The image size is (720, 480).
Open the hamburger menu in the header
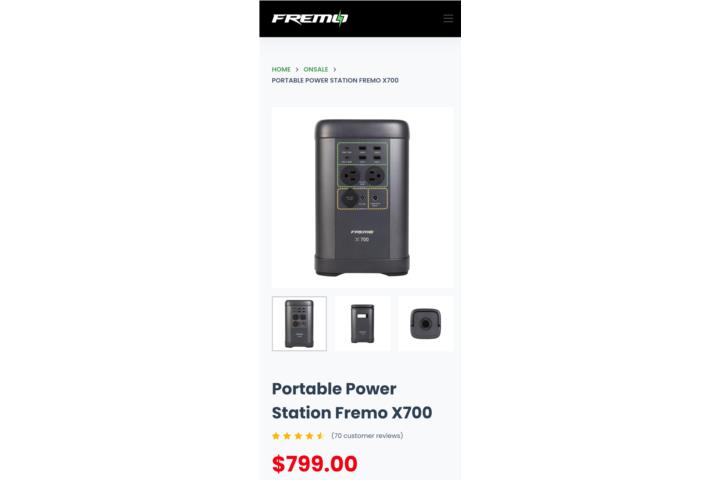[x=448, y=18]
